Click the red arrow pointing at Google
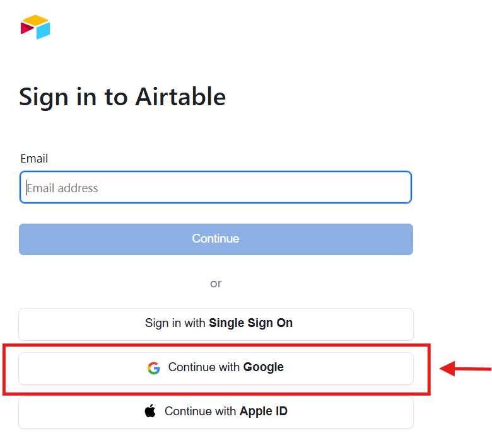This screenshot has height=448, width=492. tap(466, 369)
